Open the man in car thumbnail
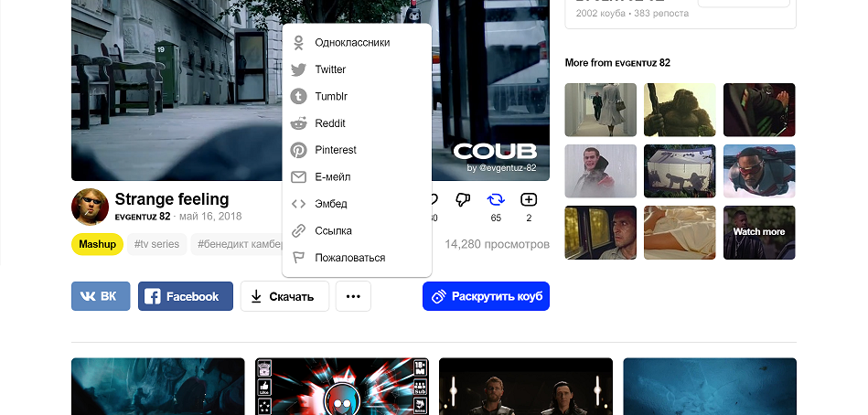Image resolution: width=868 pixels, height=415 pixels. 601,232
